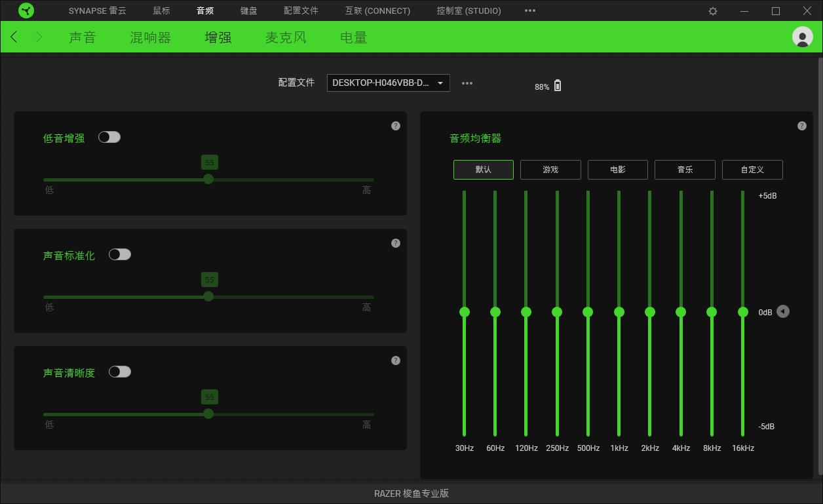Open help for the 音频均衡器 panel
The image size is (823, 504).
click(x=801, y=126)
